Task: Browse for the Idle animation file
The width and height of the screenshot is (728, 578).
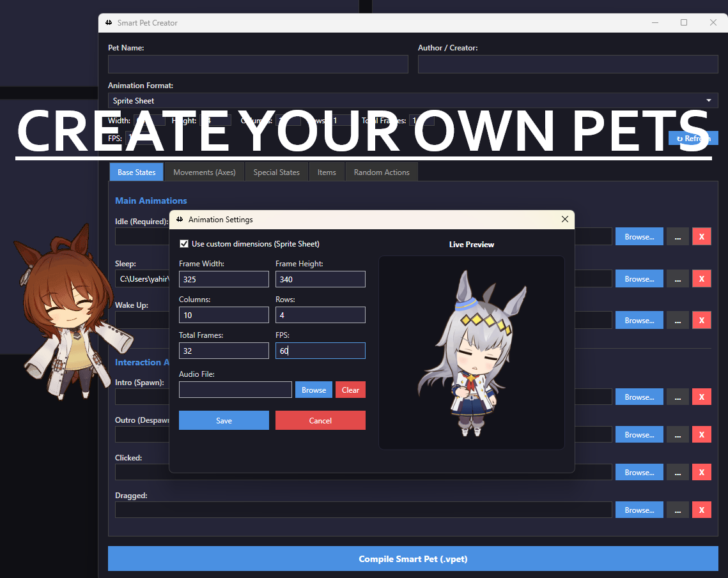Action: pos(639,236)
